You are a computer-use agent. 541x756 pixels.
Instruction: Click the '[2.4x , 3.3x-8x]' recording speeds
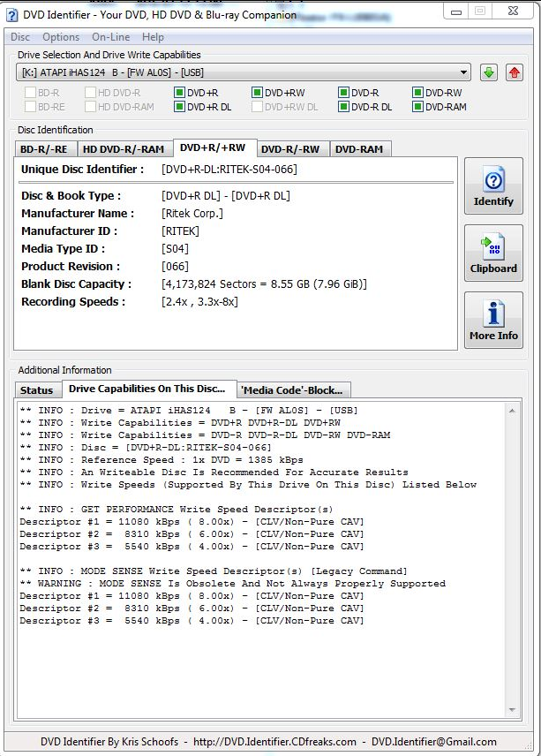tap(200, 302)
